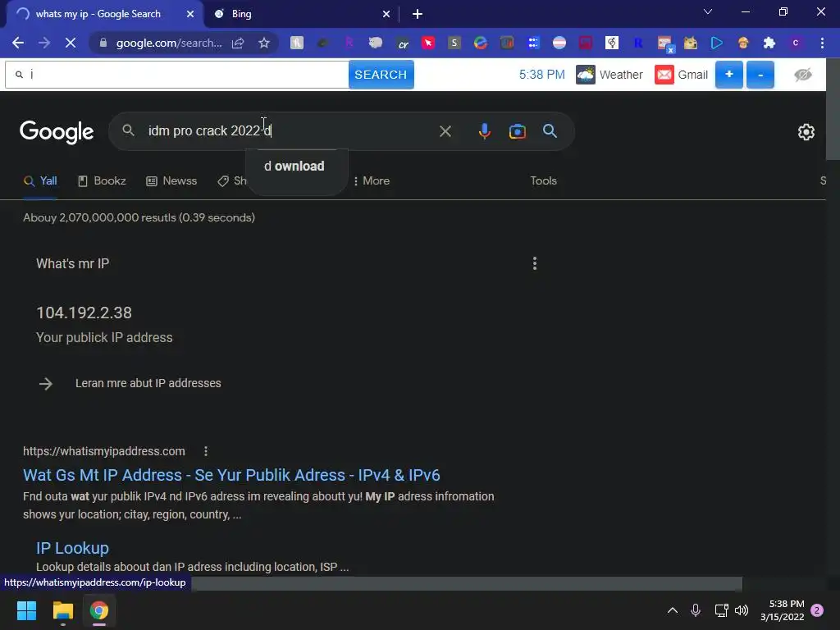Open 'Leran mre abut IP addresses' link
This screenshot has height=630, width=840.
coord(148,383)
